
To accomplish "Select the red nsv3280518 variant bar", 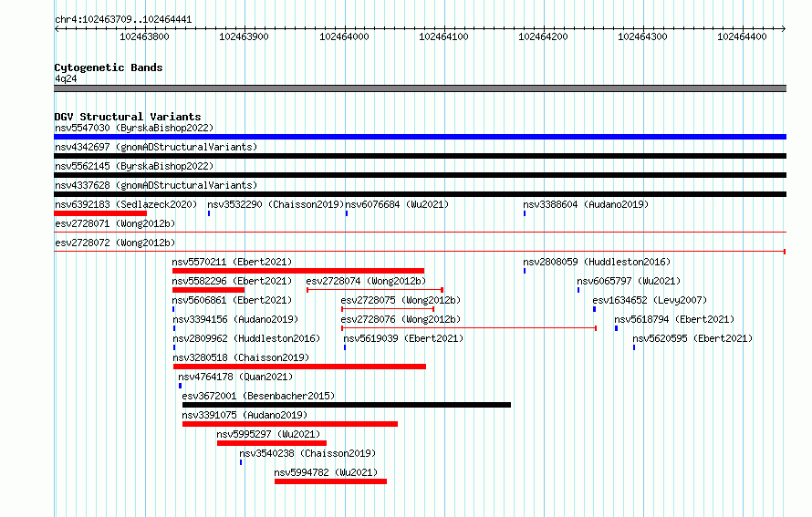I will pyautogui.click(x=300, y=367).
